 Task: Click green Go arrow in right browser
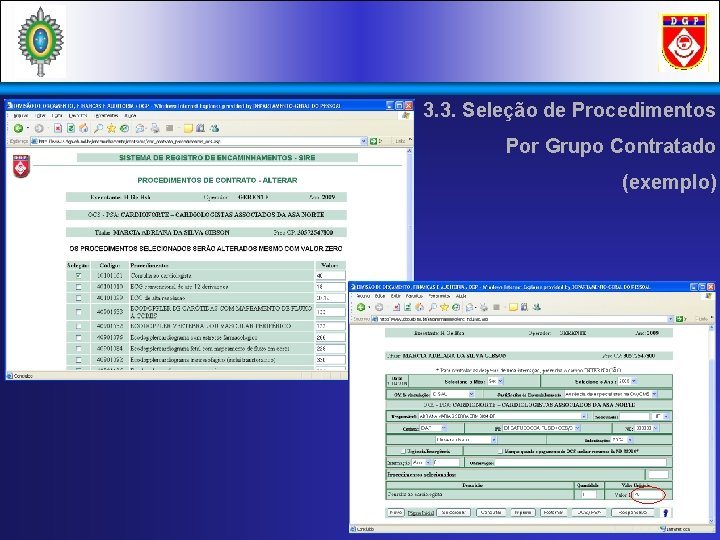point(680,319)
